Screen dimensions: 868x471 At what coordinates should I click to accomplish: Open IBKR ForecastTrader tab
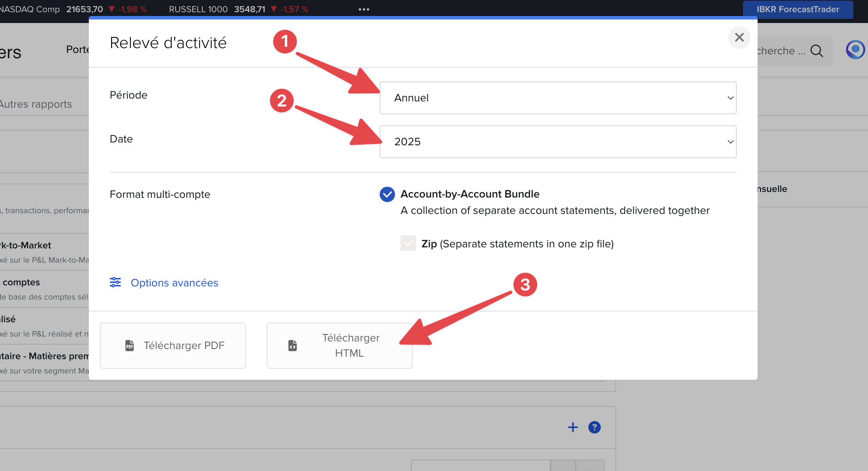click(798, 9)
